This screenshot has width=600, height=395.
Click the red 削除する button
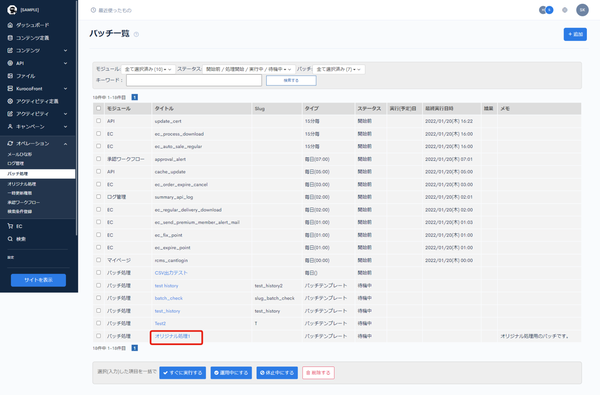318,372
